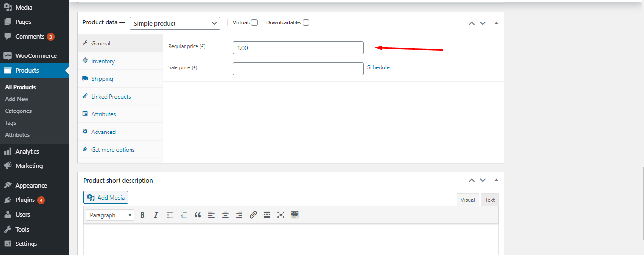
Task: Tick the Downloadable checkbox
Action: (306, 22)
